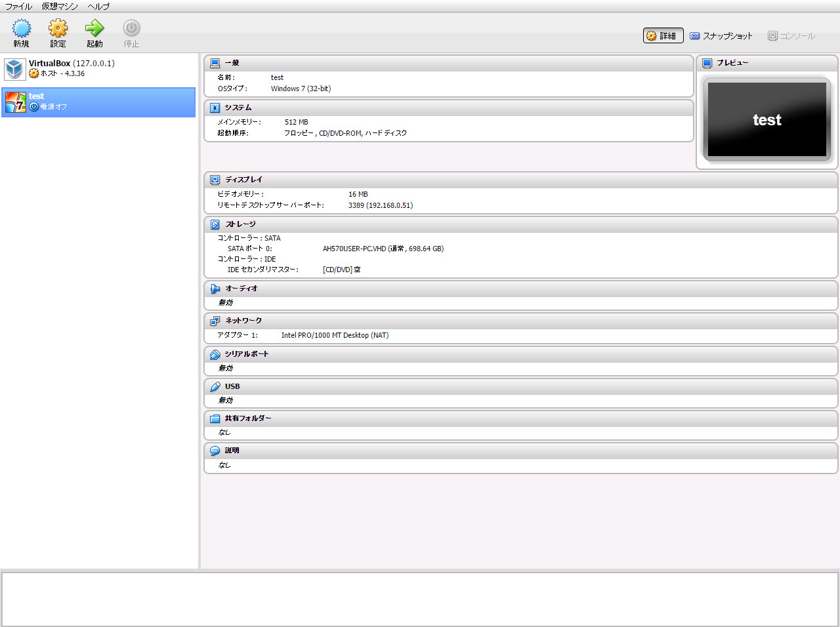Switch to the コンソール view

(791, 36)
